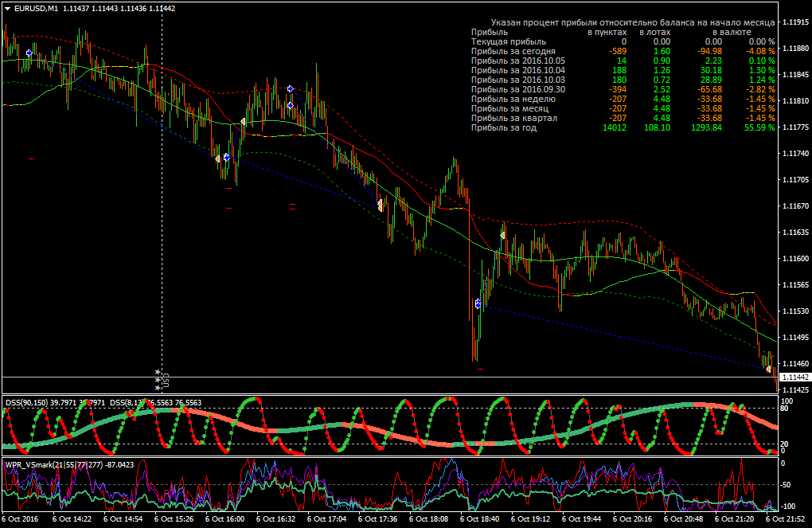
Task: Click the -94.98 currency value for today
Action: pos(709,51)
